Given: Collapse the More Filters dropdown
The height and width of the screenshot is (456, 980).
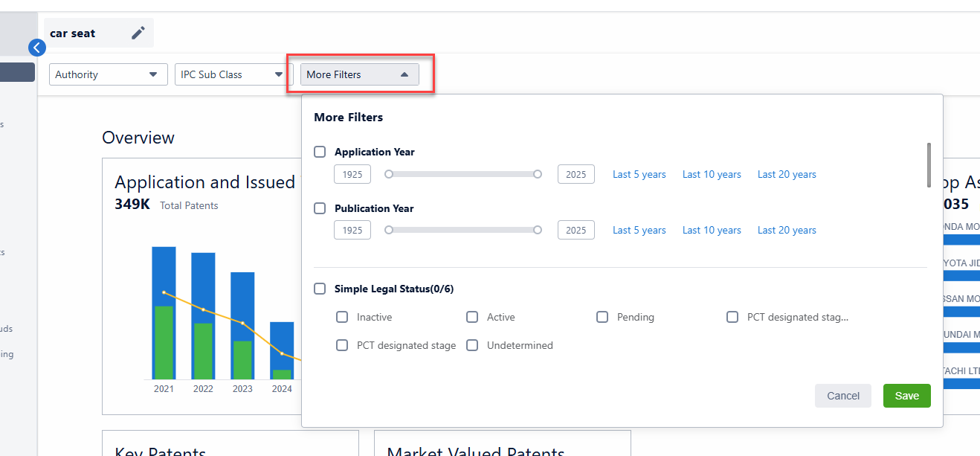Looking at the screenshot, I should point(359,74).
